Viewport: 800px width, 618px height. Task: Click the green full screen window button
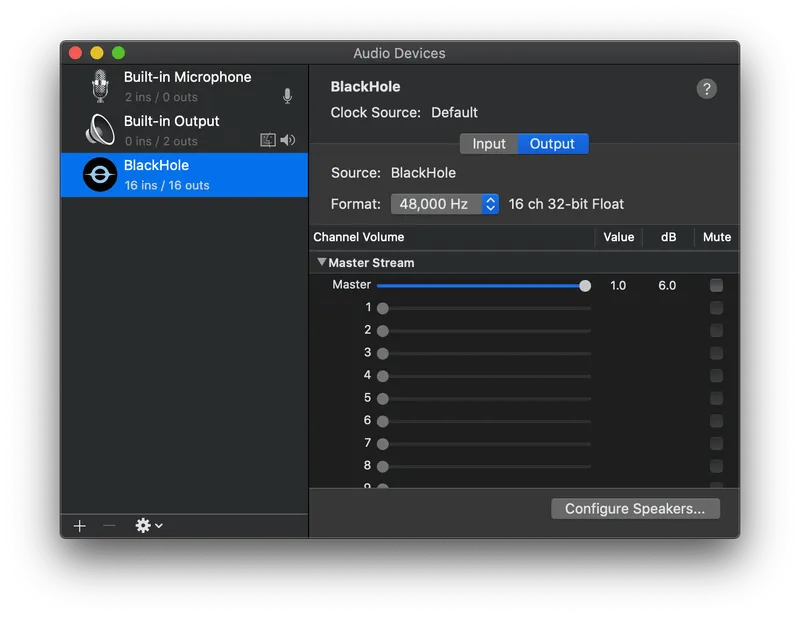click(x=118, y=53)
